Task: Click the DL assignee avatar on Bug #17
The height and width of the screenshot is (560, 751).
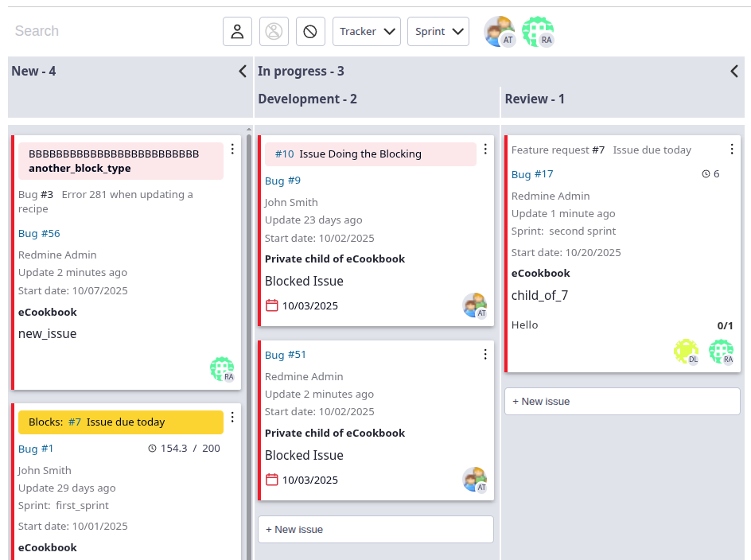Action: 686,352
